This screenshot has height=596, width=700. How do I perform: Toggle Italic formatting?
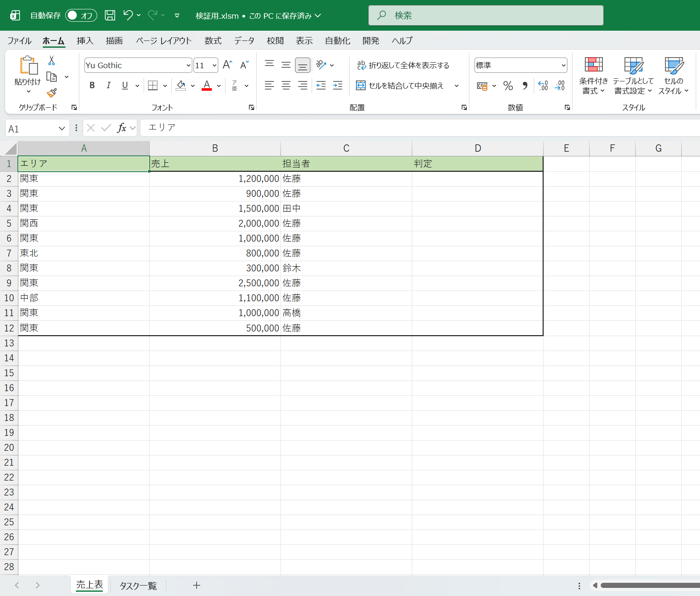point(109,86)
